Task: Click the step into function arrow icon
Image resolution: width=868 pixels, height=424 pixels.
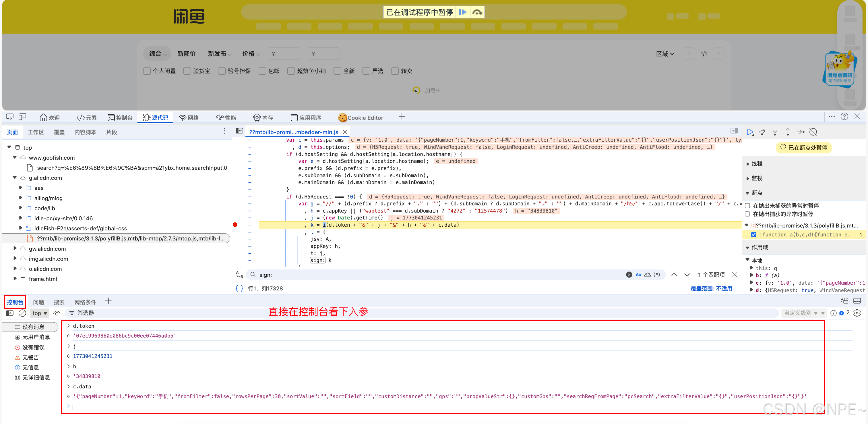Action: pyautogui.click(x=775, y=132)
